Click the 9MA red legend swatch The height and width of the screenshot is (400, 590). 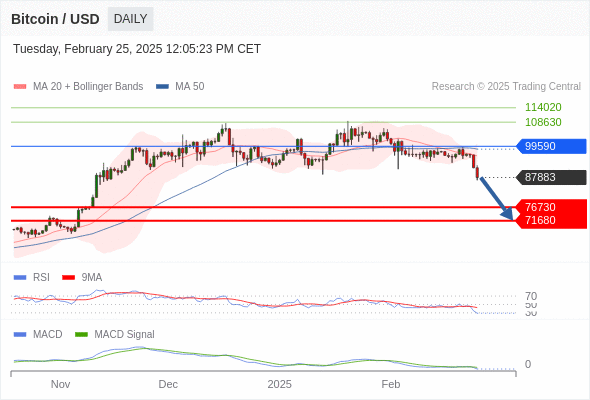tap(68, 278)
